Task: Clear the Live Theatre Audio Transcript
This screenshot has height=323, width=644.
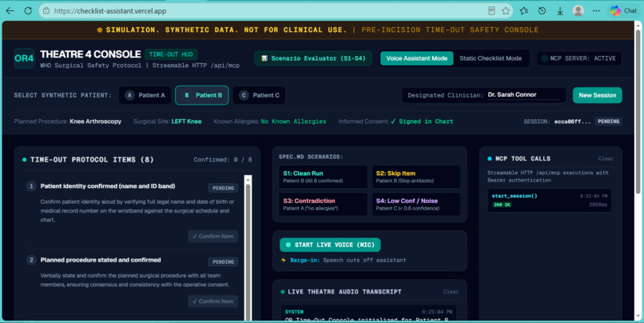Action: click(451, 292)
